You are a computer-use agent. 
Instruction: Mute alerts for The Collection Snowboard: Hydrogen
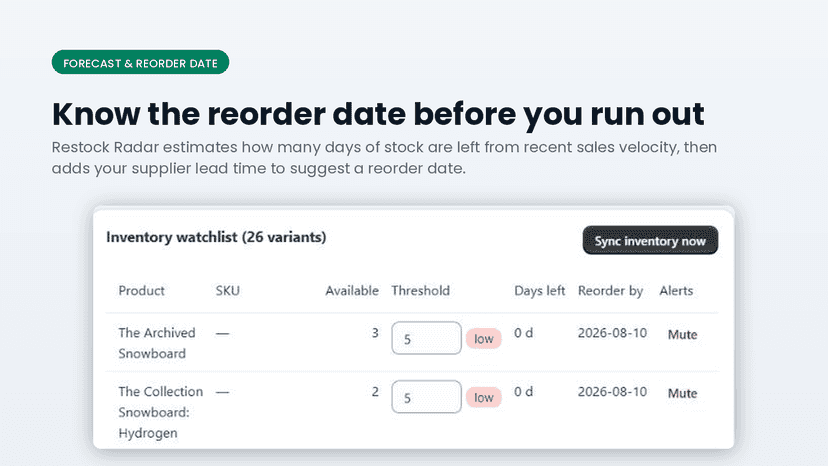click(682, 393)
